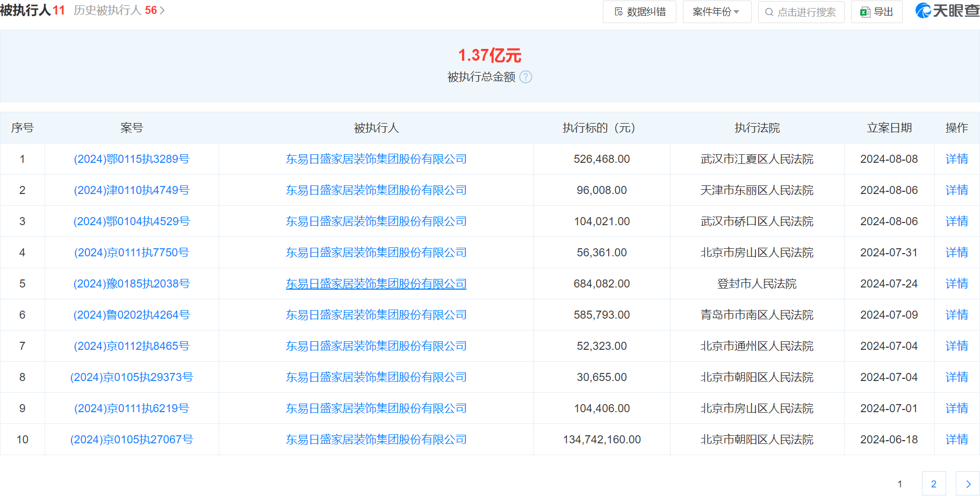Click the date 2024-06-18
980x496 pixels.
[889, 440]
